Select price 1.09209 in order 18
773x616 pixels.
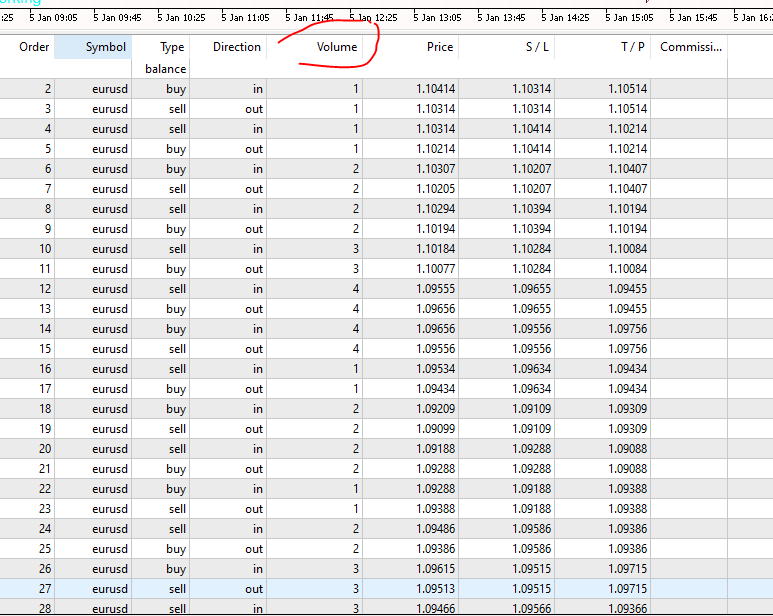pyautogui.click(x=436, y=409)
